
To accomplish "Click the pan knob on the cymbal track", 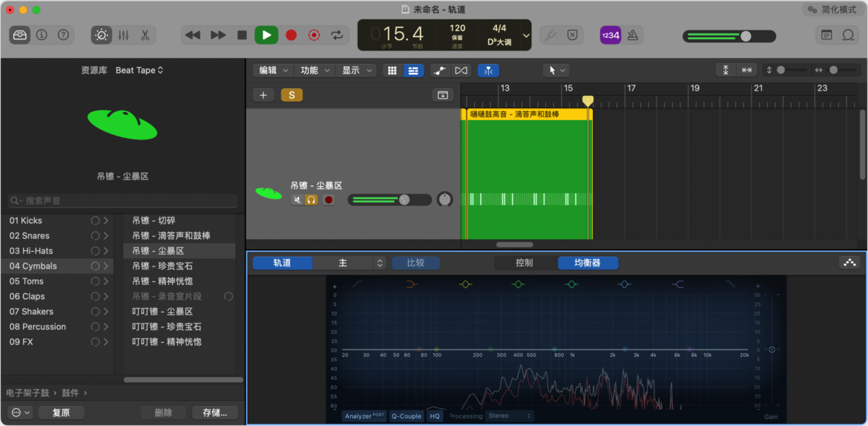I will point(444,200).
